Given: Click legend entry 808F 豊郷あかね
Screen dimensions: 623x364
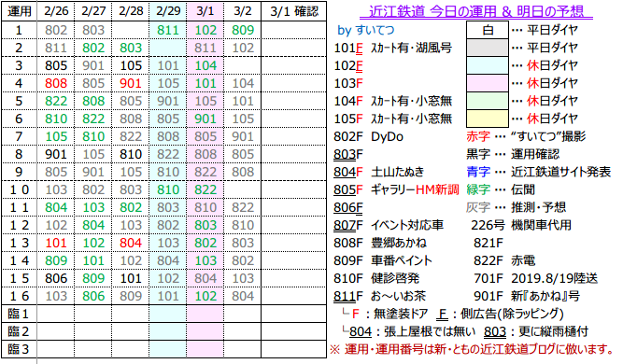Looking at the screenshot, I should [x=380, y=243].
